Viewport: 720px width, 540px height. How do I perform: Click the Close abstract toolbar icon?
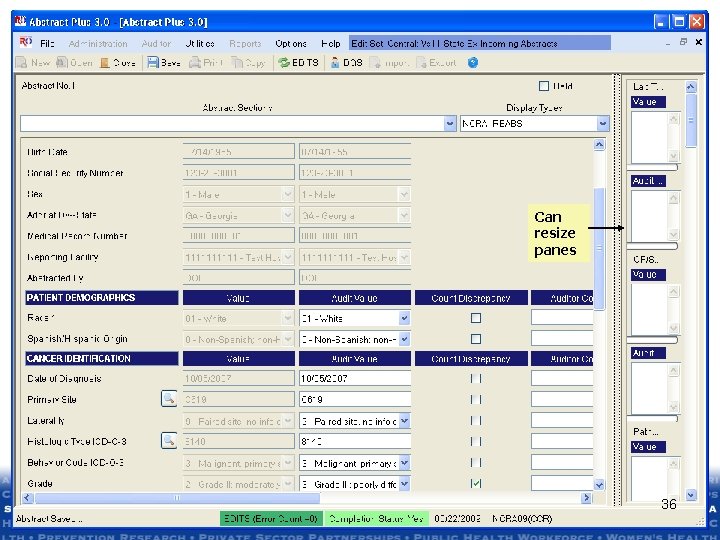(x=105, y=62)
